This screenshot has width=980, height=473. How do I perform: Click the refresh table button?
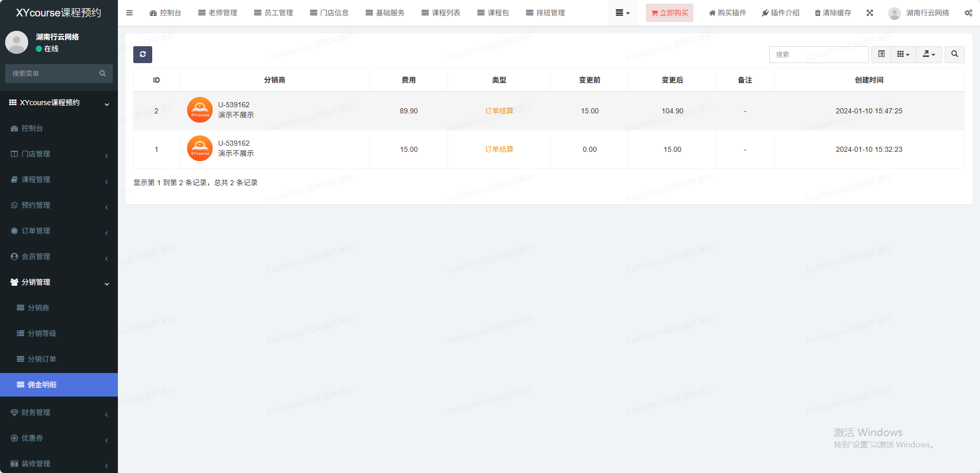click(x=142, y=54)
